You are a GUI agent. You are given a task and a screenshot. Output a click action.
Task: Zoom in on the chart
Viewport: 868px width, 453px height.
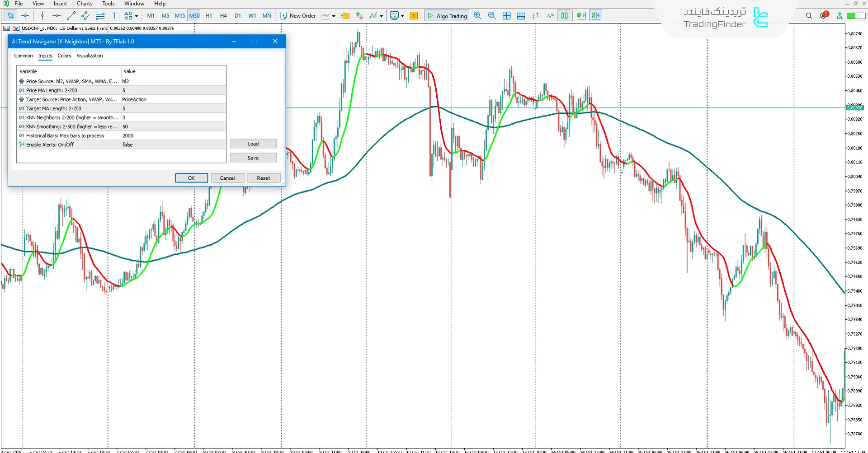click(477, 16)
